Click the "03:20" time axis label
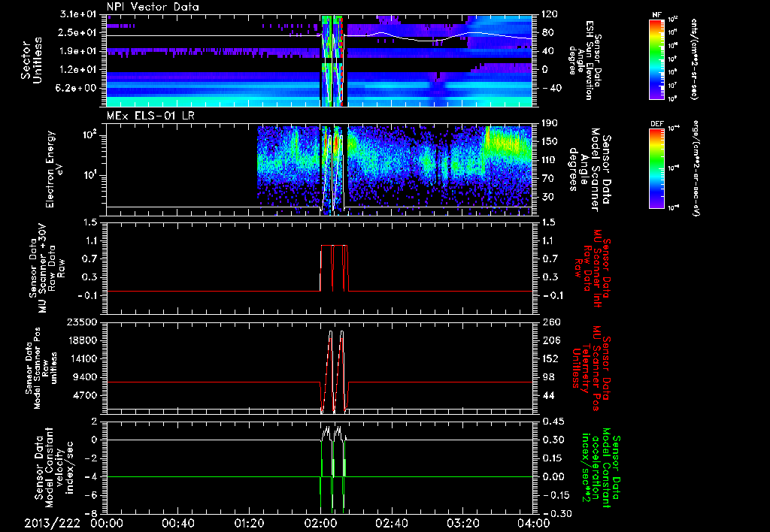This screenshot has height=532, width=770. (463, 523)
